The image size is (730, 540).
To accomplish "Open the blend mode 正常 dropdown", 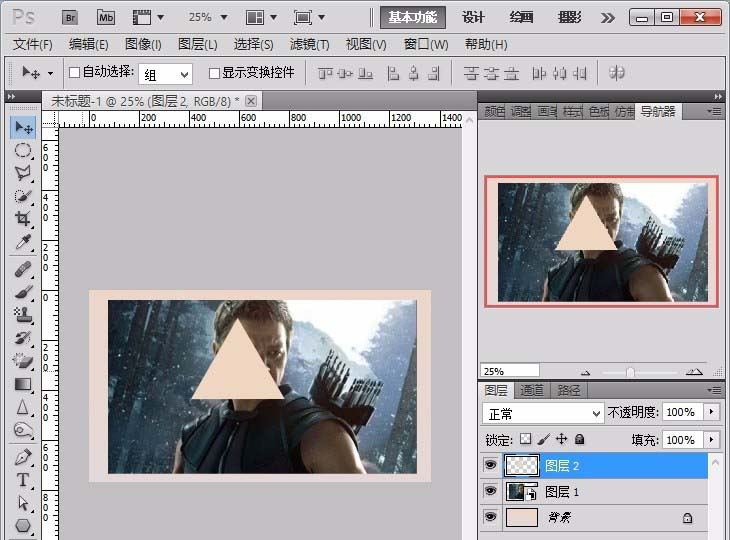I will (x=543, y=413).
